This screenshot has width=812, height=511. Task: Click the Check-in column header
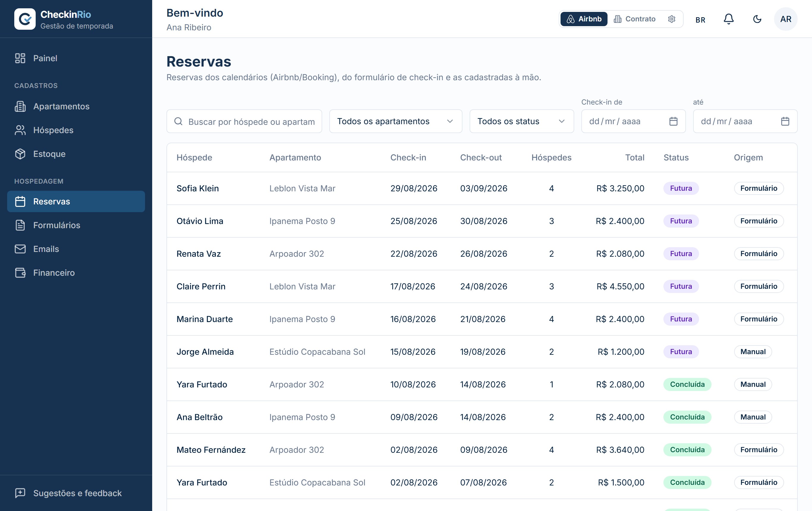408,158
